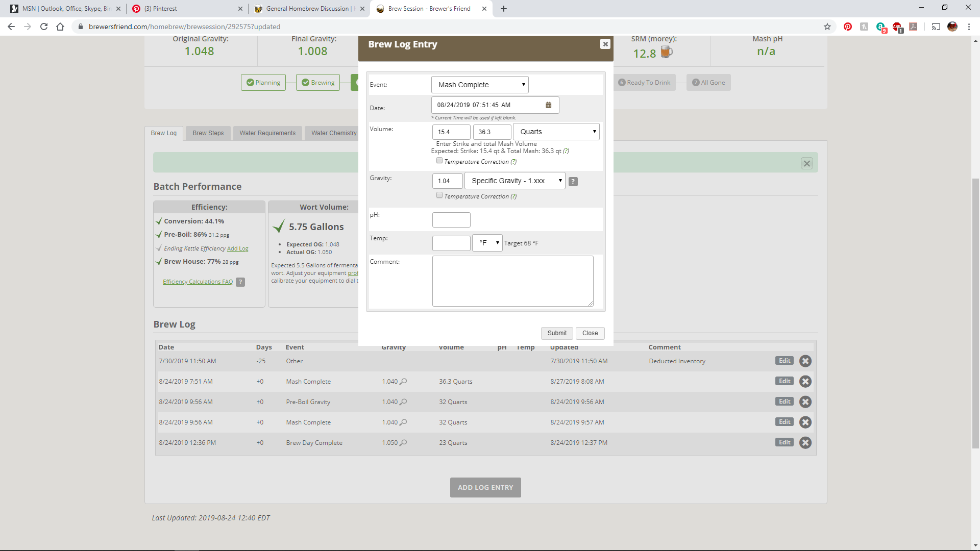Image resolution: width=980 pixels, height=551 pixels.
Task: Click the gravity help question mark icon
Action: [573, 182]
